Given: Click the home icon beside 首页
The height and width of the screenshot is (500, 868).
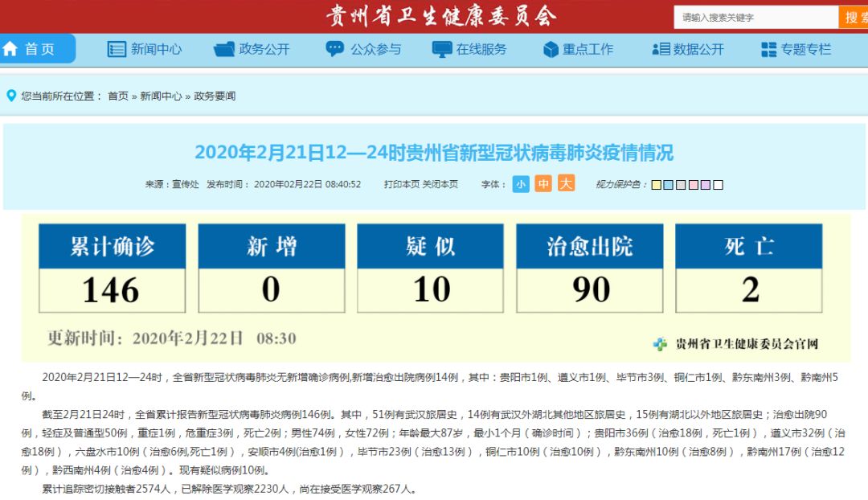Looking at the screenshot, I should (10, 49).
